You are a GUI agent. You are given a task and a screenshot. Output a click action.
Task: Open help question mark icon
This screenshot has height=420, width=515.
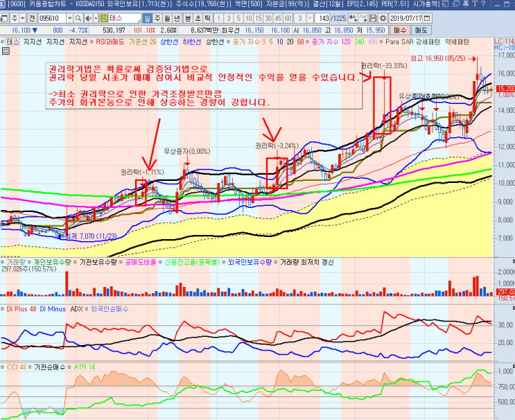483,4
